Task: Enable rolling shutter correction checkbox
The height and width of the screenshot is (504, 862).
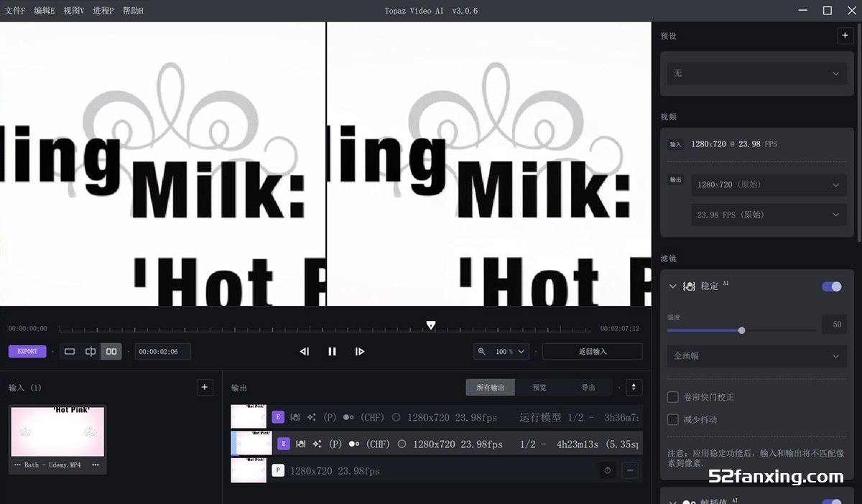Action: 673,397
